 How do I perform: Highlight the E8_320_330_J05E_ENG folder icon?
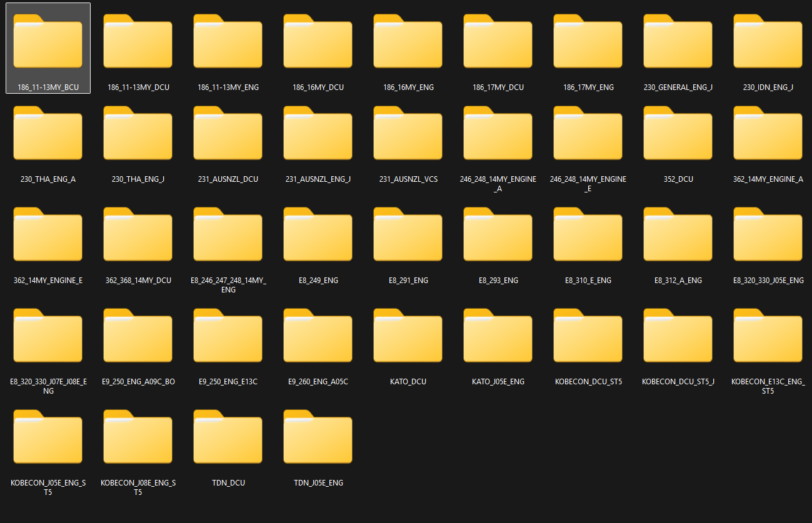[768, 234]
